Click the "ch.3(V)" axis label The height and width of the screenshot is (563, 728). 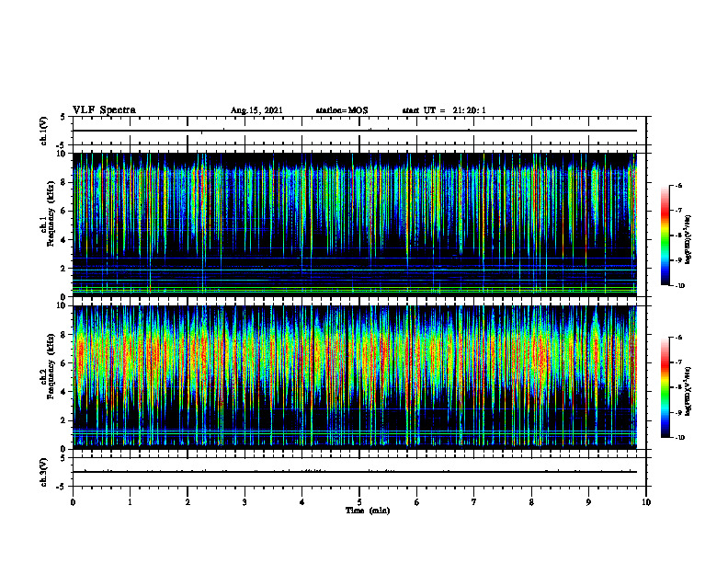pos(44,472)
